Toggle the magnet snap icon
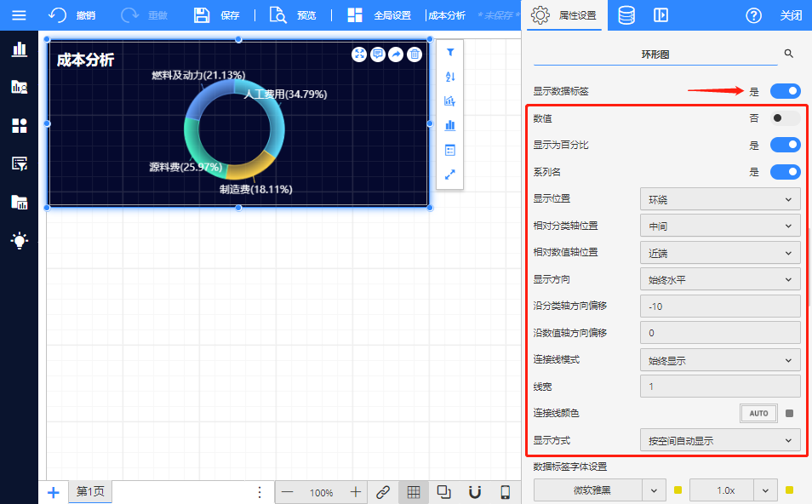The width and height of the screenshot is (812, 504). (475, 492)
